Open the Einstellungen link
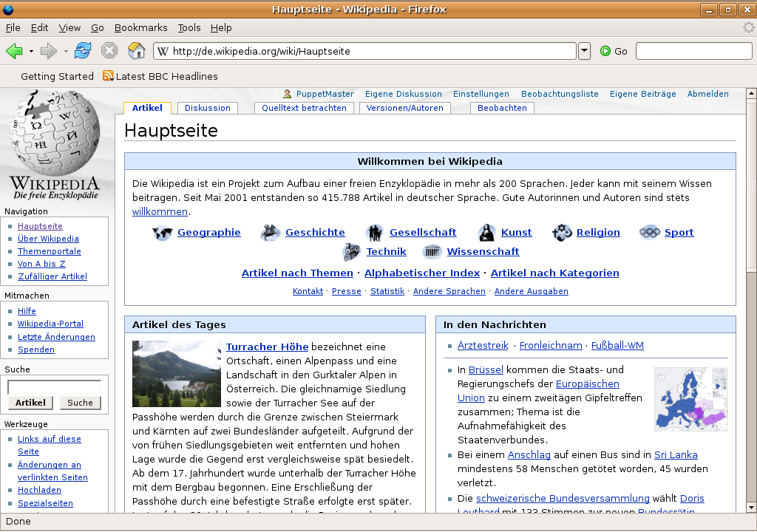The width and height of the screenshot is (757, 532). tap(481, 94)
